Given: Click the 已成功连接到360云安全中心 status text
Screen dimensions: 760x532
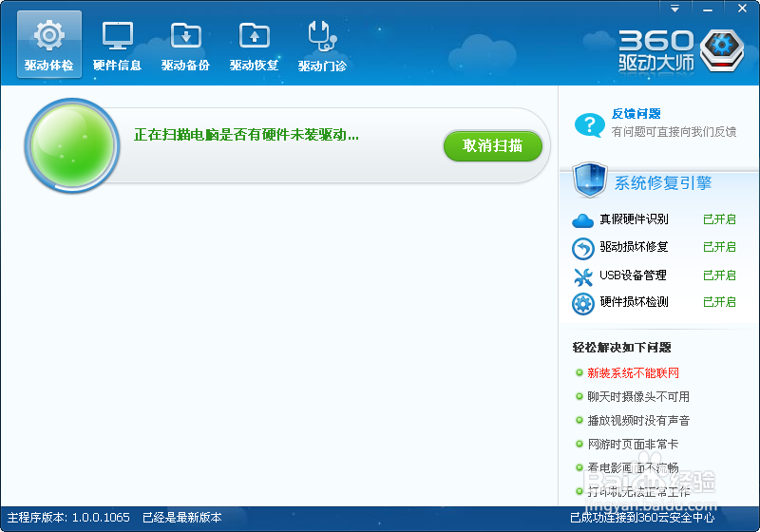Looking at the screenshot, I should tap(642, 518).
